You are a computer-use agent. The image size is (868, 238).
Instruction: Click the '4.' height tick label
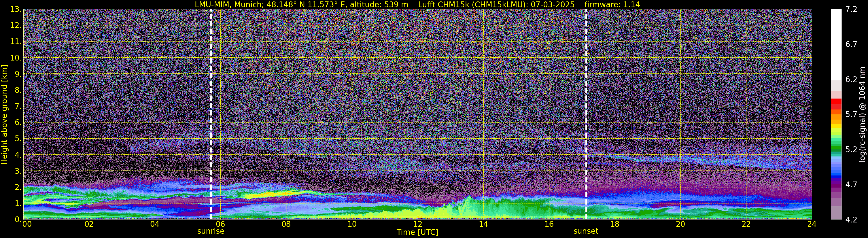click(x=18, y=155)
